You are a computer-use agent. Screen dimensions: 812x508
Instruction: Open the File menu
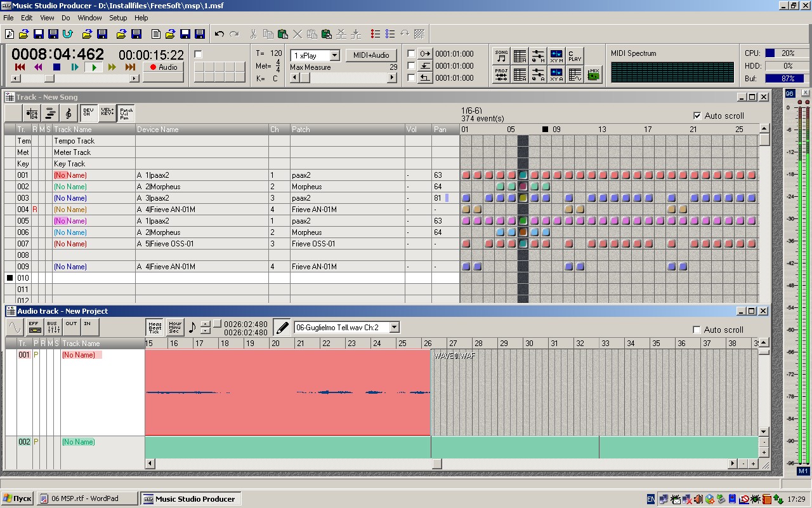tap(8, 18)
